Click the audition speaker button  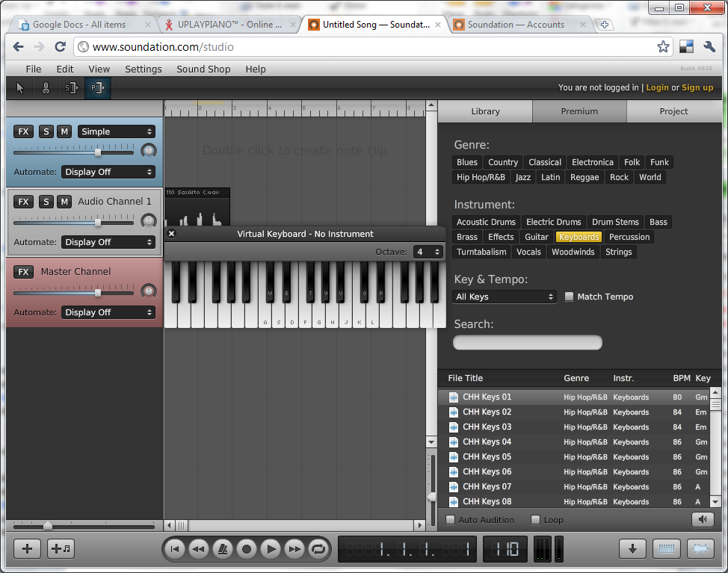point(703,520)
